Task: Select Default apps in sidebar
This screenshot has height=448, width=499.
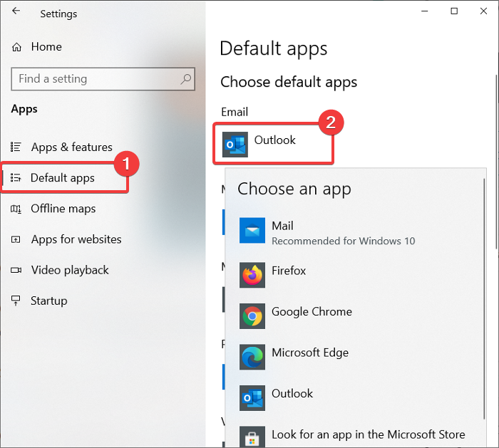Action: 63,178
